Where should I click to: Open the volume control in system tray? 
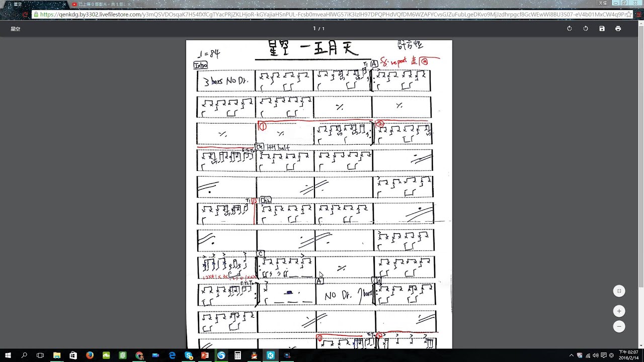click(596, 355)
